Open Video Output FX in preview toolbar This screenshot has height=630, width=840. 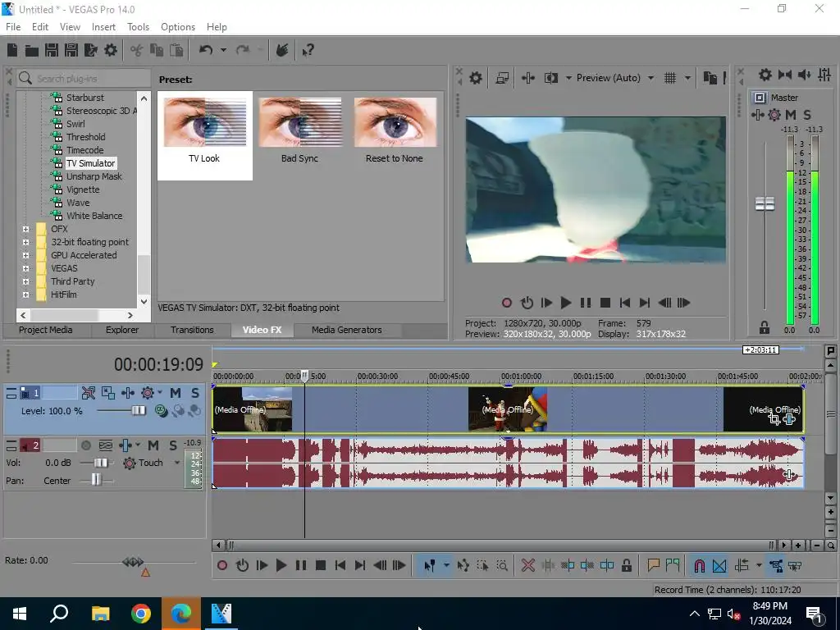[x=527, y=78]
